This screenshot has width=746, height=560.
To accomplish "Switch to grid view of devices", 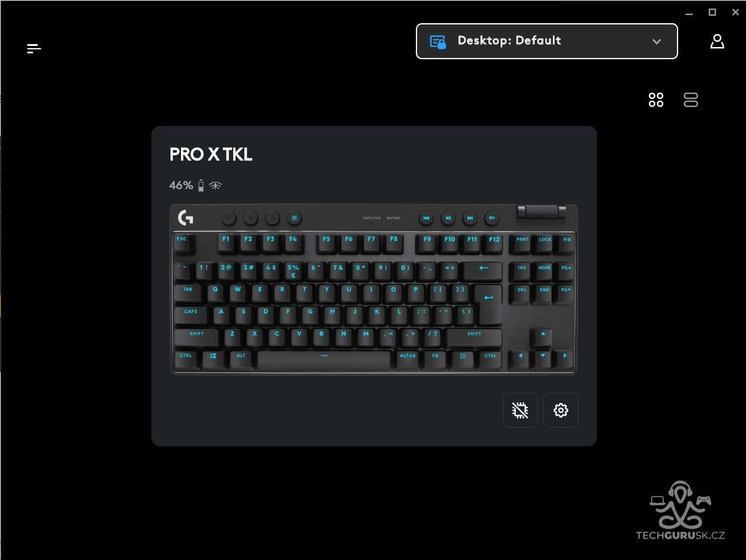I will click(656, 100).
